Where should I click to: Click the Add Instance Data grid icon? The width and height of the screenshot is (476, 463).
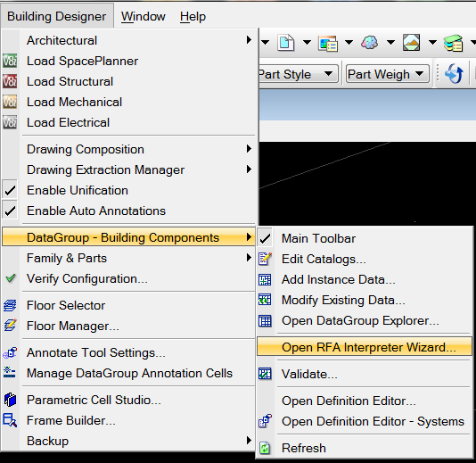[x=265, y=279]
